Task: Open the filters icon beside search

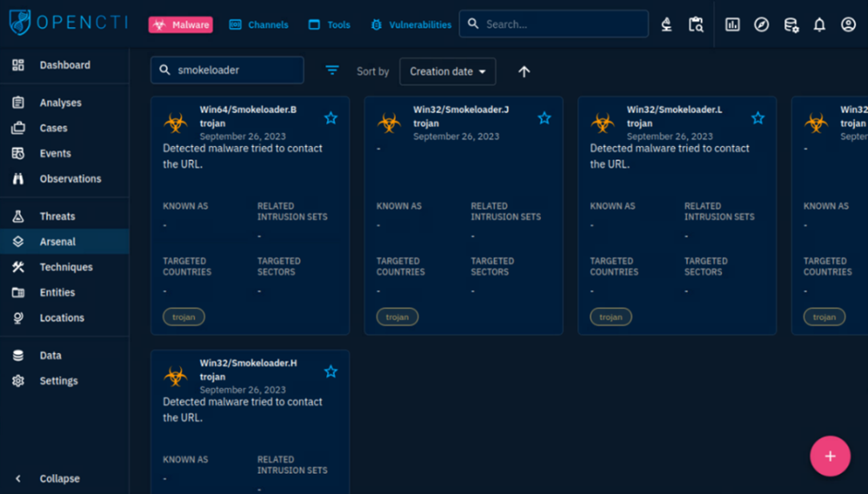Action: pyautogui.click(x=332, y=71)
